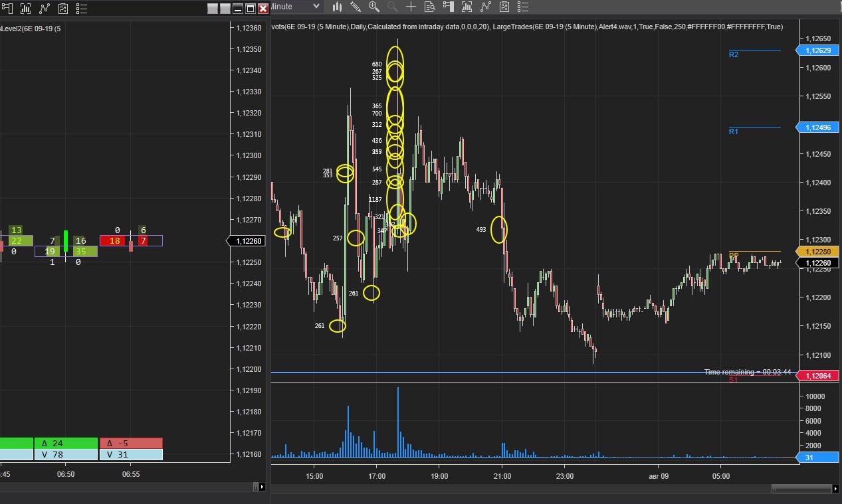This screenshot has width=842, height=504.
Task: Click the V 31 volume cell
Action: (x=130, y=455)
